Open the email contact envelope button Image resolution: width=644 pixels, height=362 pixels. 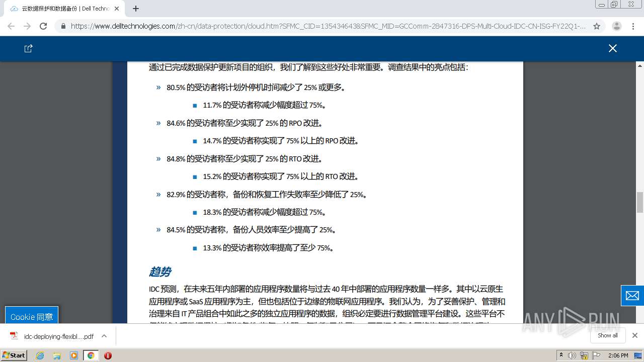tap(632, 295)
